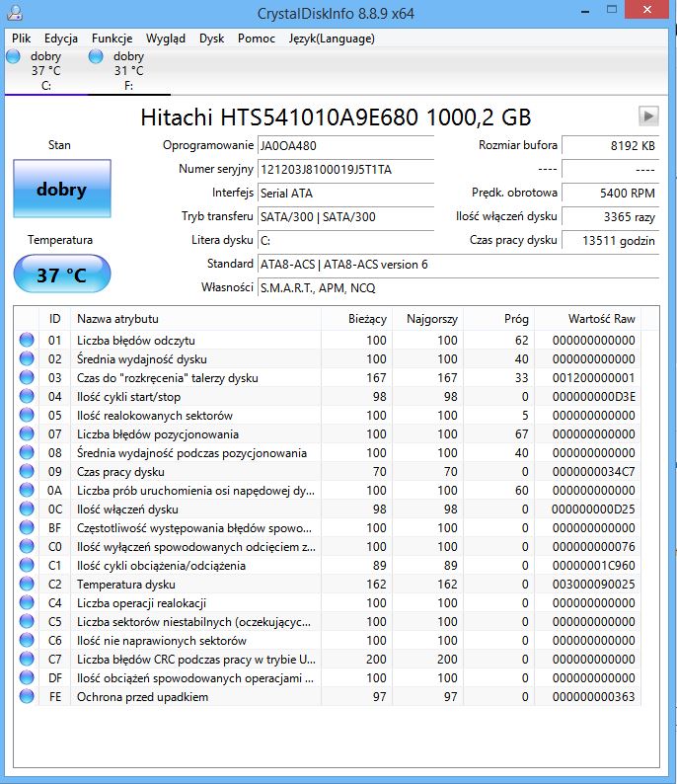The image size is (677, 784).
Task: Click status orb of attribute C6 row
Action: pos(27,640)
